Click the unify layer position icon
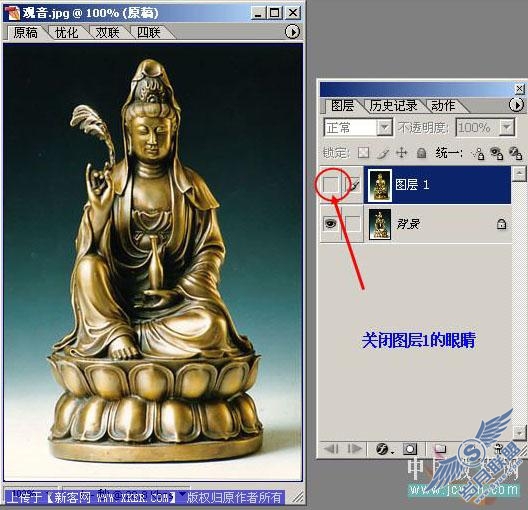Viewport: 528px width, 510px height. tap(477, 154)
